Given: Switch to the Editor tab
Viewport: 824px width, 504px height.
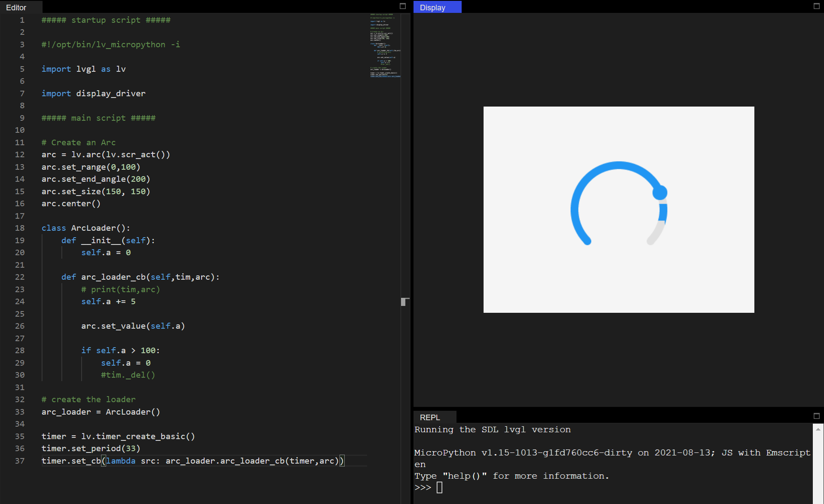Looking at the screenshot, I should coord(16,7).
